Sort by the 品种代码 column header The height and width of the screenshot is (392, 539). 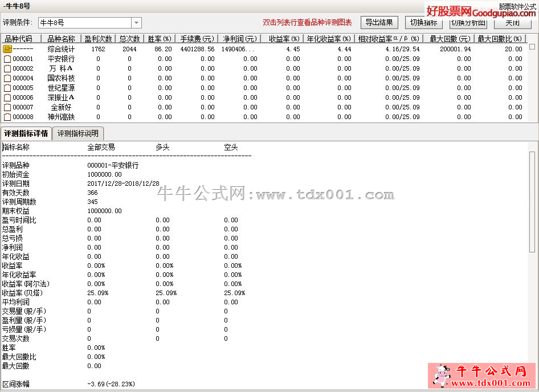[x=21, y=39]
